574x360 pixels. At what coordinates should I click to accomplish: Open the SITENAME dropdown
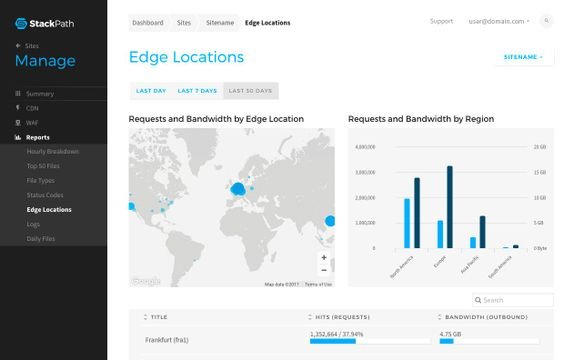pyautogui.click(x=524, y=57)
